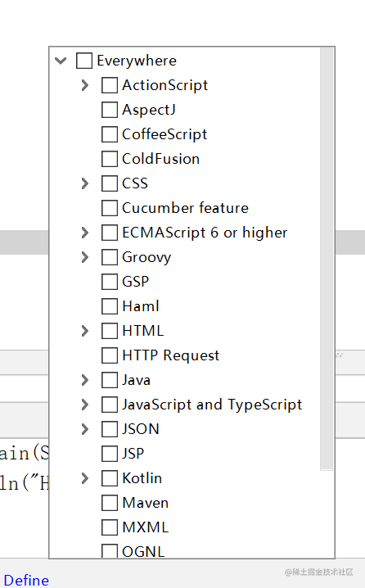Select the 'JSON' label
Viewport: 365px width, 588px height.
[141, 429]
